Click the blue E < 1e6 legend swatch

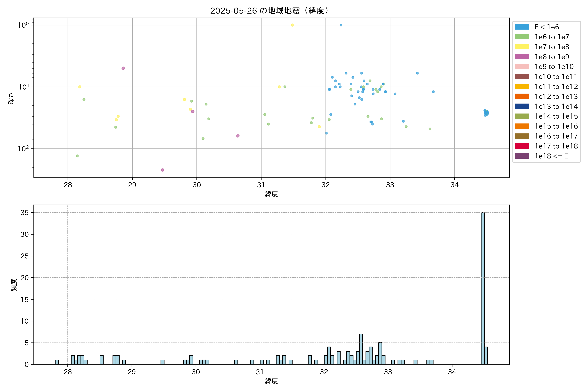point(522,27)
